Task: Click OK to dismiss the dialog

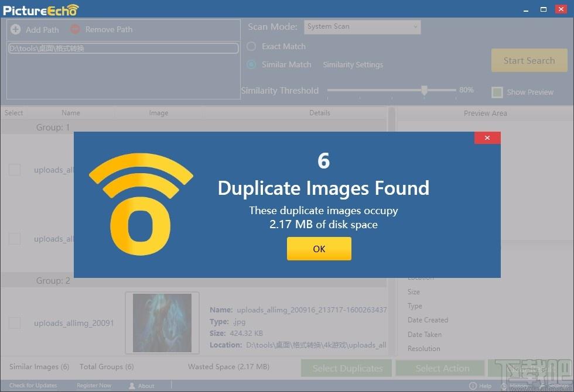Action: [319, 249]
